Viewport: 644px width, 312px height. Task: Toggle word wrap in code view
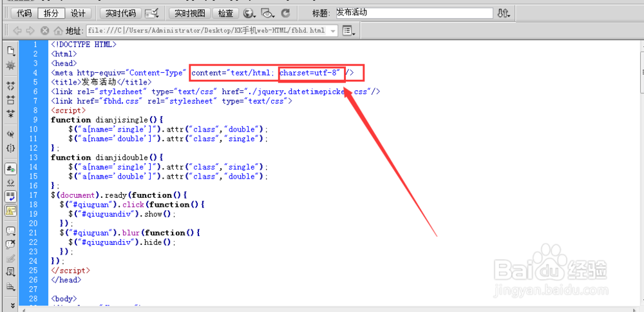point(11,196)
